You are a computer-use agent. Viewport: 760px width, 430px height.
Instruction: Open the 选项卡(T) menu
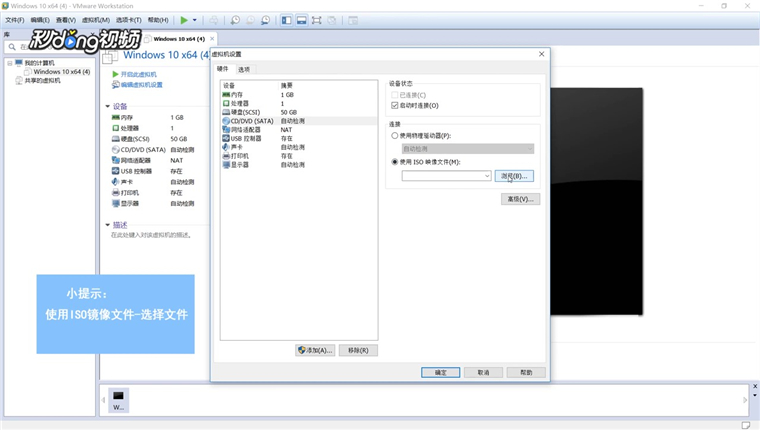(128, 20)
